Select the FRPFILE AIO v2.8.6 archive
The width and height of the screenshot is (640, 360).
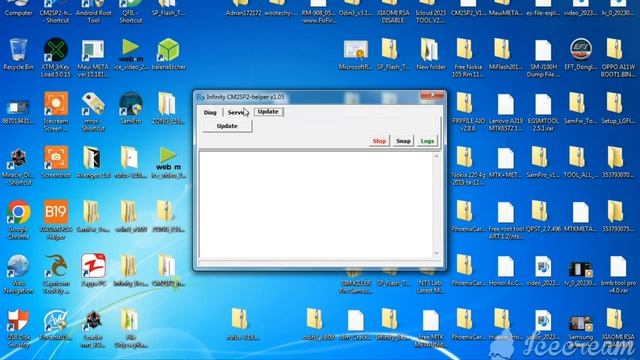point(468,112)
